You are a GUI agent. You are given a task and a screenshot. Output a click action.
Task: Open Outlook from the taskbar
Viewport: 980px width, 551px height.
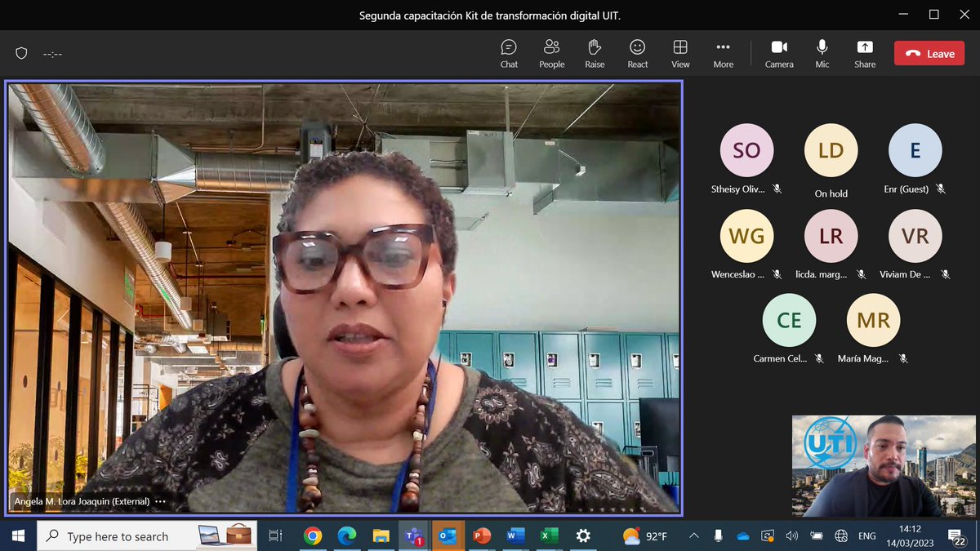point(448,536)
